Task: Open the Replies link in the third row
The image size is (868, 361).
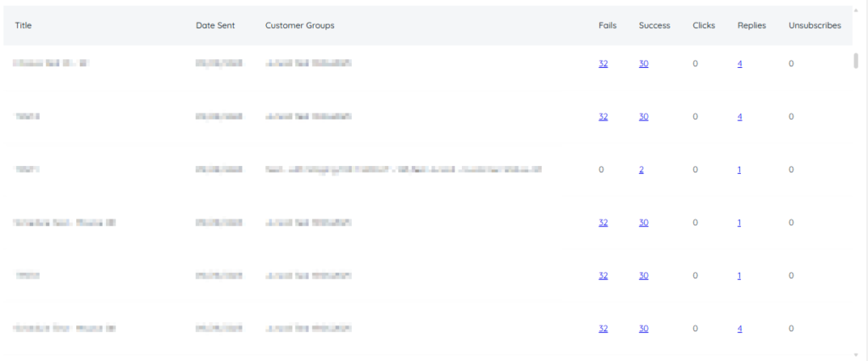Action: tap(739, 169)
